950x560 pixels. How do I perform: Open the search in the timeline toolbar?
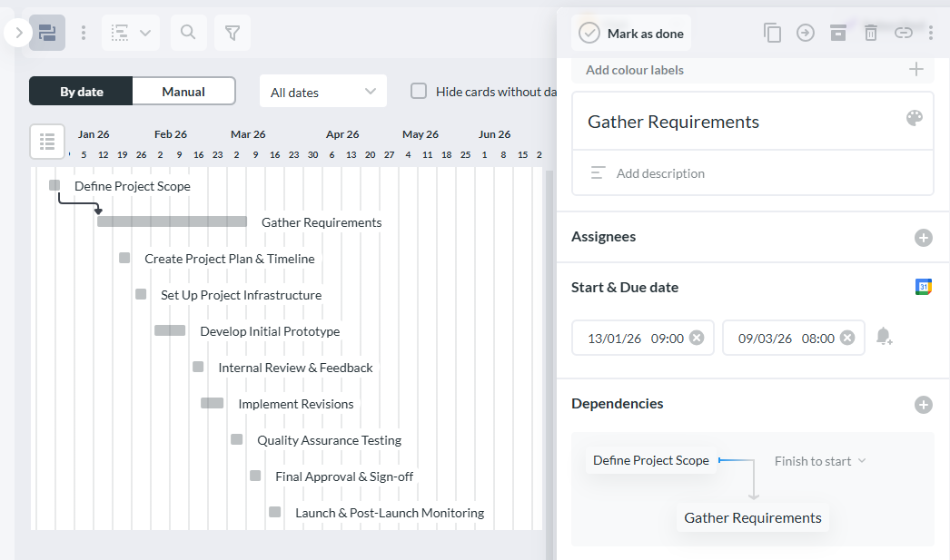point(188,32)
